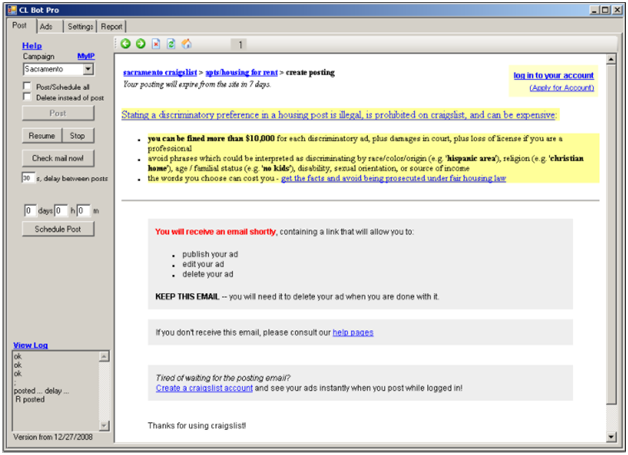This screenshot has width=628, height=455.
Task: Toggle the Delete instead of post checkbox
Action: (27, 97)
